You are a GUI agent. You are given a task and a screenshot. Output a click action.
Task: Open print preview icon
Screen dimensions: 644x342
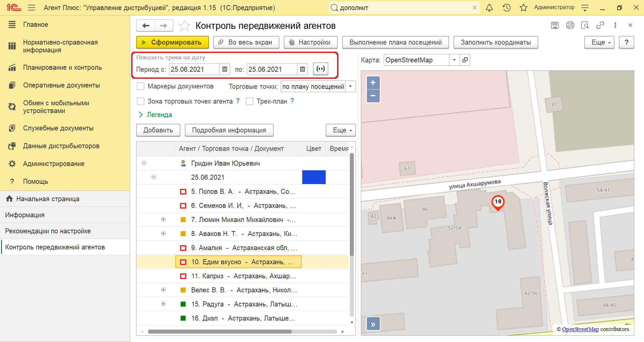(x=585, y=25)
